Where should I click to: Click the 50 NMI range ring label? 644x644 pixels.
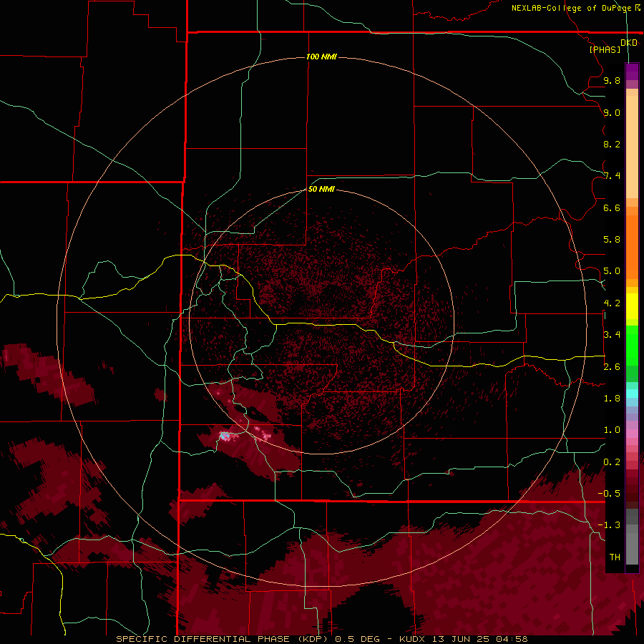pos(321,189)
